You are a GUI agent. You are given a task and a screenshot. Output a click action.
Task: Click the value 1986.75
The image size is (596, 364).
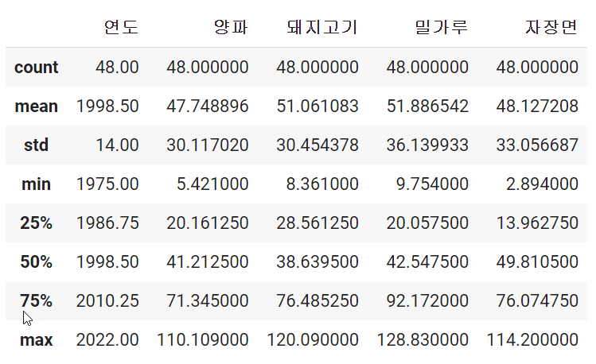[107, 223]
